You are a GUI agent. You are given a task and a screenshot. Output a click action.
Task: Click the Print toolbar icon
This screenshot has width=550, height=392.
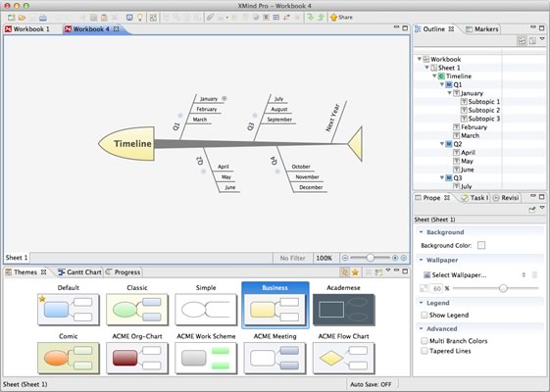pyautogui.click(x=43, y=18)
